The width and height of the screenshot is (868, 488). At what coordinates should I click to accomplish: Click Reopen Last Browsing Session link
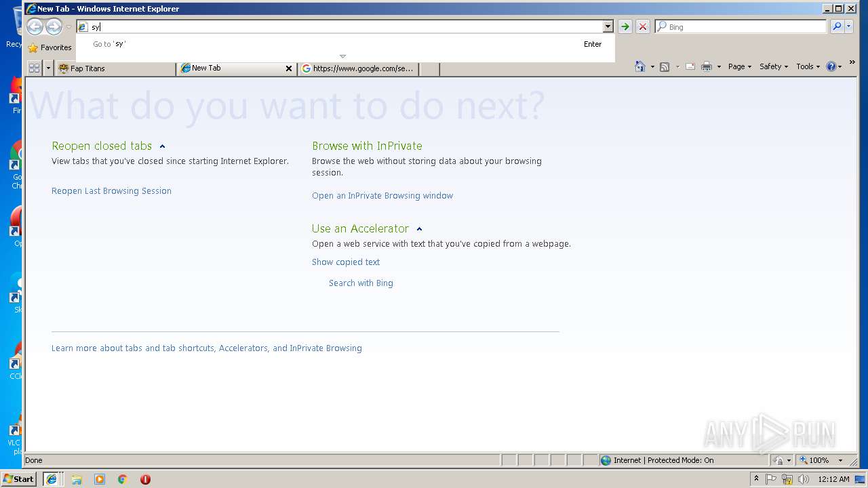pyautogui.click(x=111, y=191)
